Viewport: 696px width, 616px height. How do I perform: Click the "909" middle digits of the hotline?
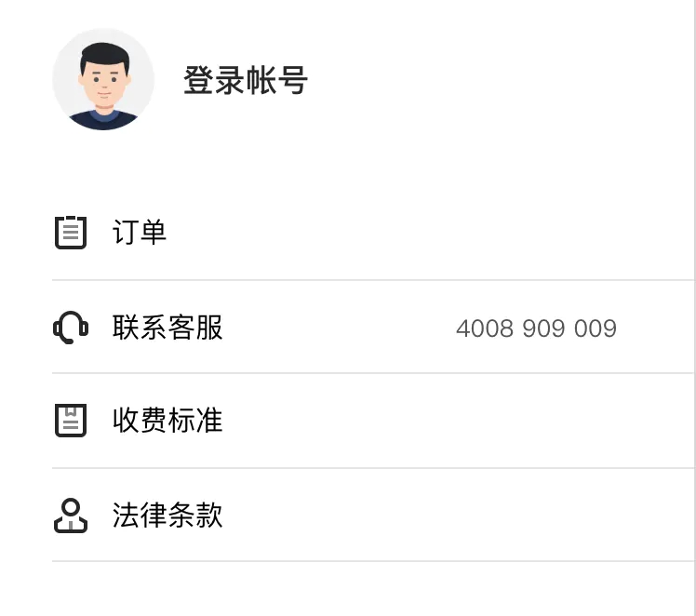(543, 328)
